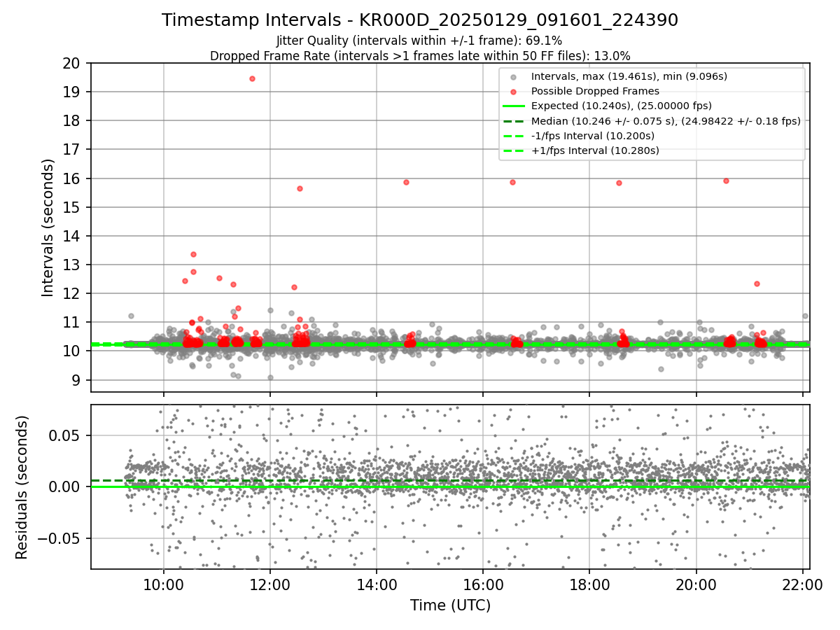
Task: Click legend entry '-1/fps Interval (10.200s)'
Action: tap(593, 135)
